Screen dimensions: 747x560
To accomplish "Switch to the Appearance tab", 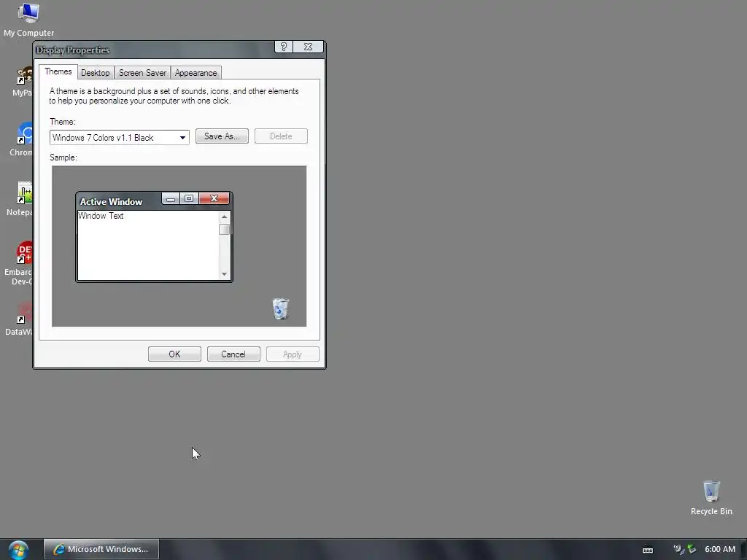I will 196,73.
